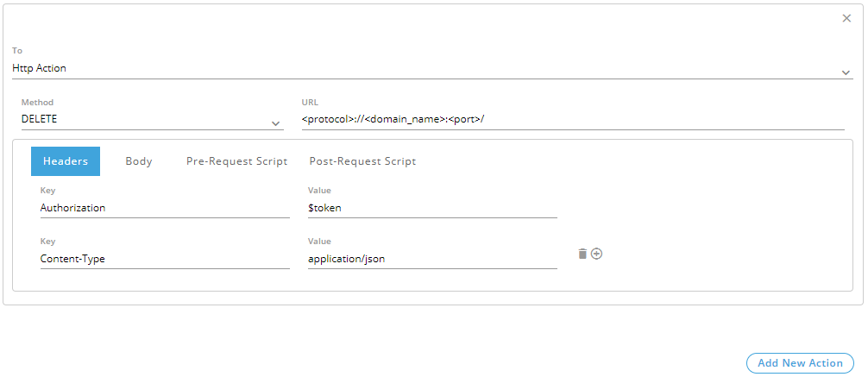Switch to the Headers tab

click(66, 161)
